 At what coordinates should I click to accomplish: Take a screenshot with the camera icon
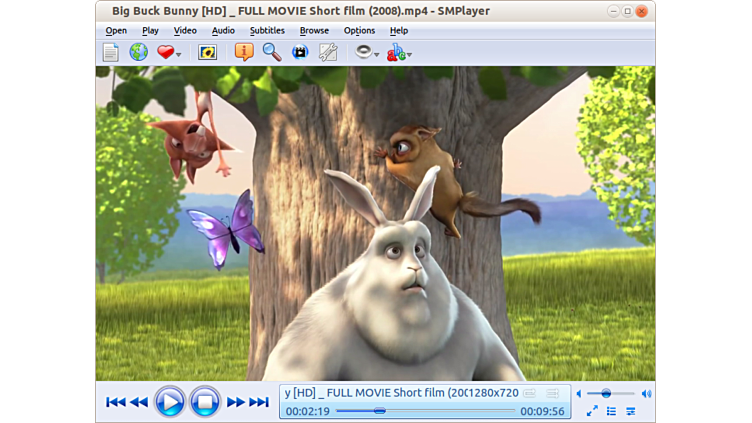coord(207,52)
